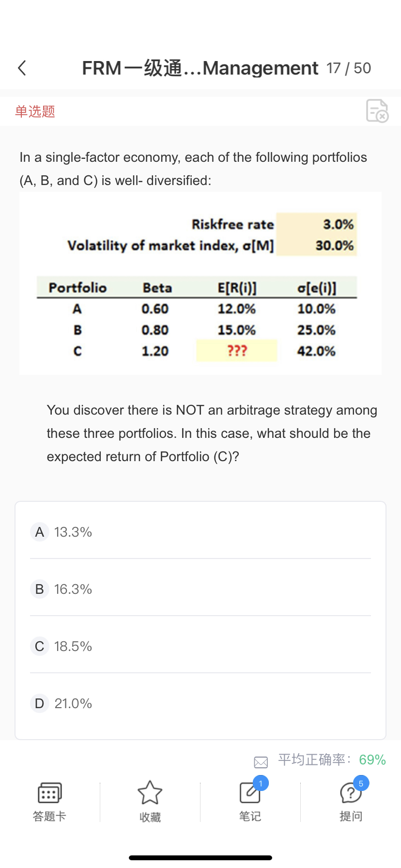Screen dimensions: 401x868
Task: Click the envelope feedback icon
Action: coord(261,762)
